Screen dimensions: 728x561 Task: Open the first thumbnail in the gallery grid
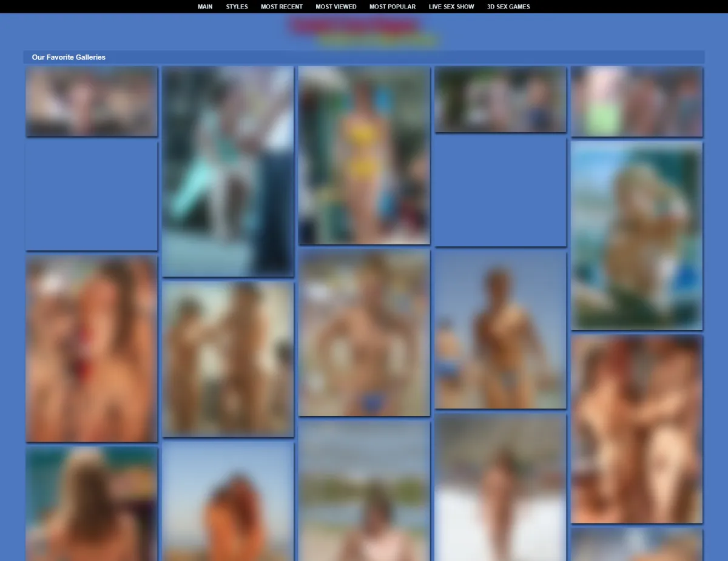point(92,101)
